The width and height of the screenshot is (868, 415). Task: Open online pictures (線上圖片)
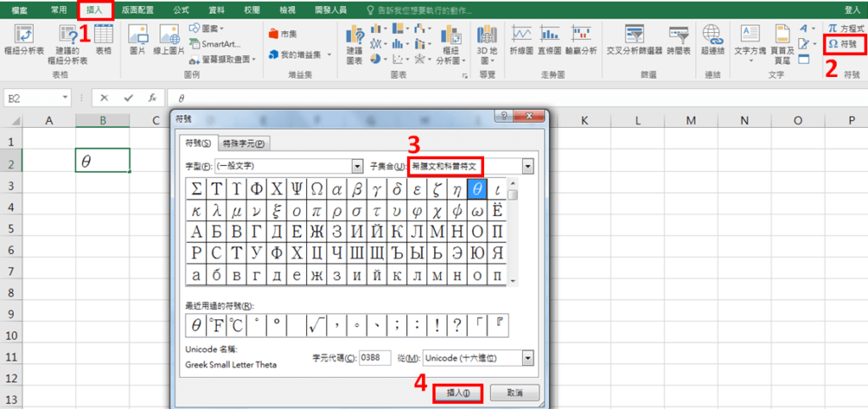170,39
